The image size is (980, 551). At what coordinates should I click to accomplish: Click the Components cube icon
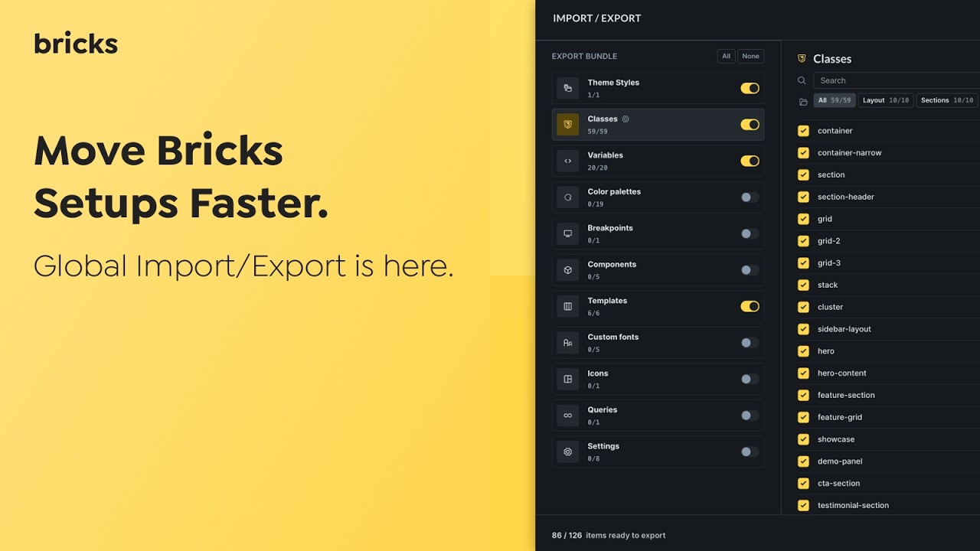click(x=568, y=270)
